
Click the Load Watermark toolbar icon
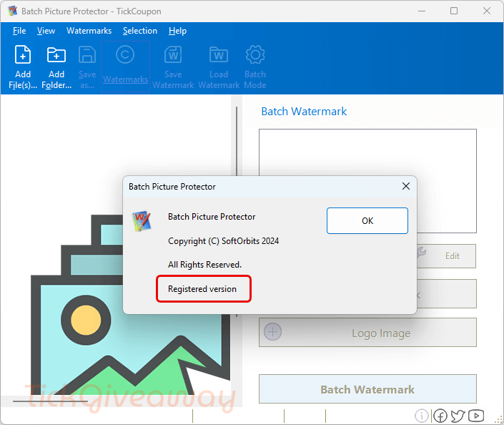tap(219, 54)
